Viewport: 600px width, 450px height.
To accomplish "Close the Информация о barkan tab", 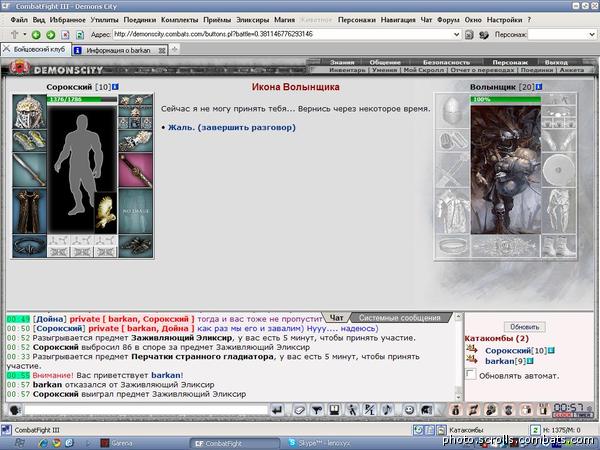I will point(162,50).
